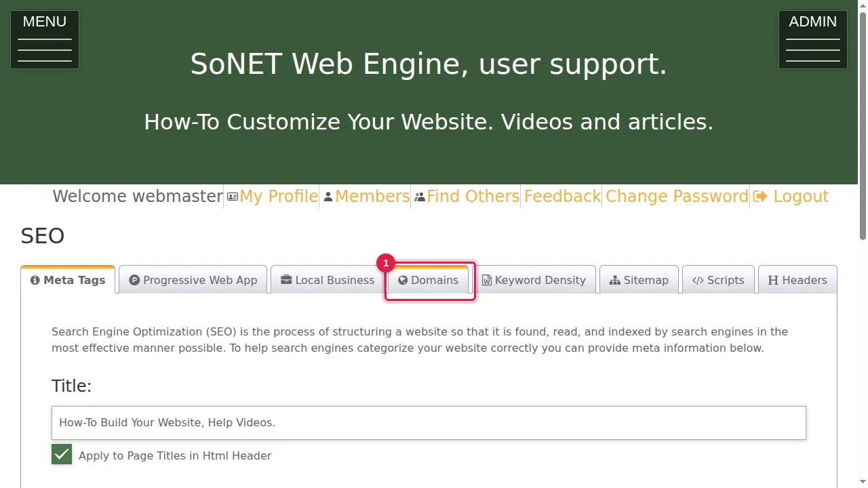This screenshot has height=488, width=868.
Task: Click the page vertical scrollbar thumb
Action: coord(863,125)
